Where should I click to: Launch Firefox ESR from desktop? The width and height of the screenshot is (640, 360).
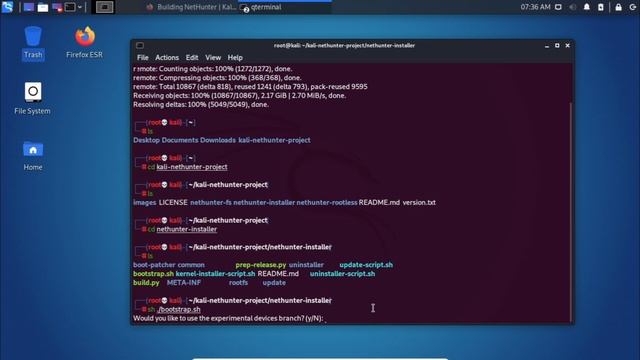click(84, 42)
